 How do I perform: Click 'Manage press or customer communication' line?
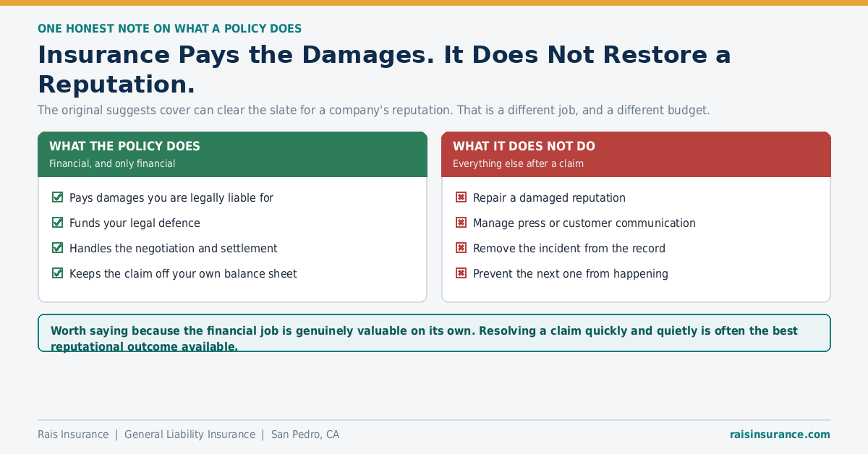point(584,223)
